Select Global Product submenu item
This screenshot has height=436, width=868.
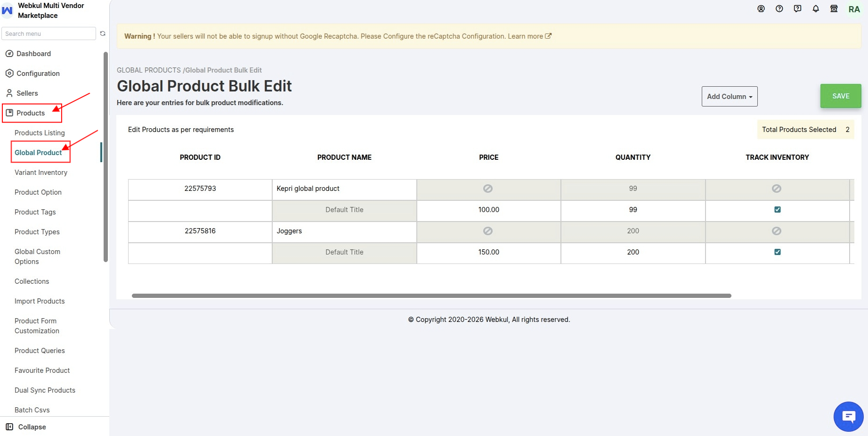[x=38, y=153]
